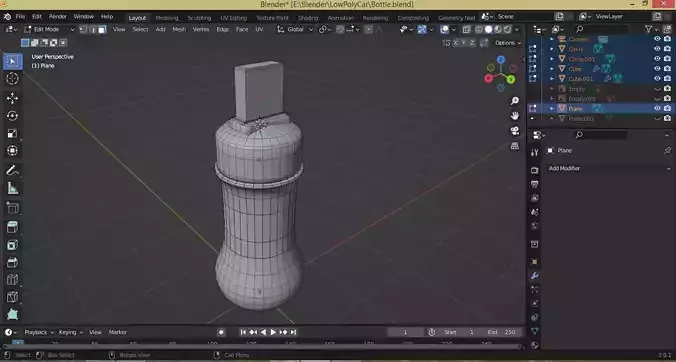
Task: Select the Add Cube tool
Action: tap(12, 208)
